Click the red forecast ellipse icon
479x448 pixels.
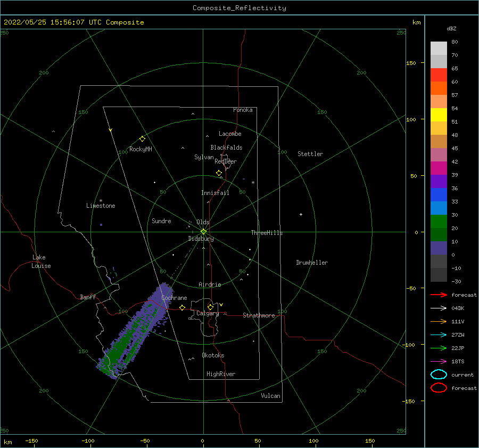[439, 388]
